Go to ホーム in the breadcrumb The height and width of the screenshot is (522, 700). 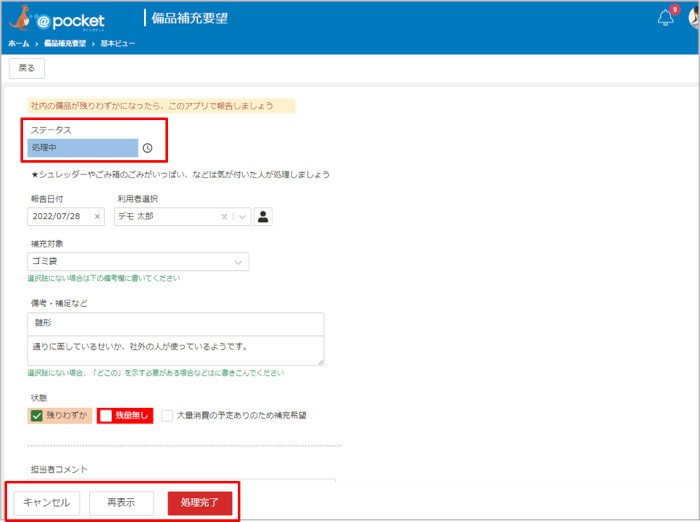point(18,43)
